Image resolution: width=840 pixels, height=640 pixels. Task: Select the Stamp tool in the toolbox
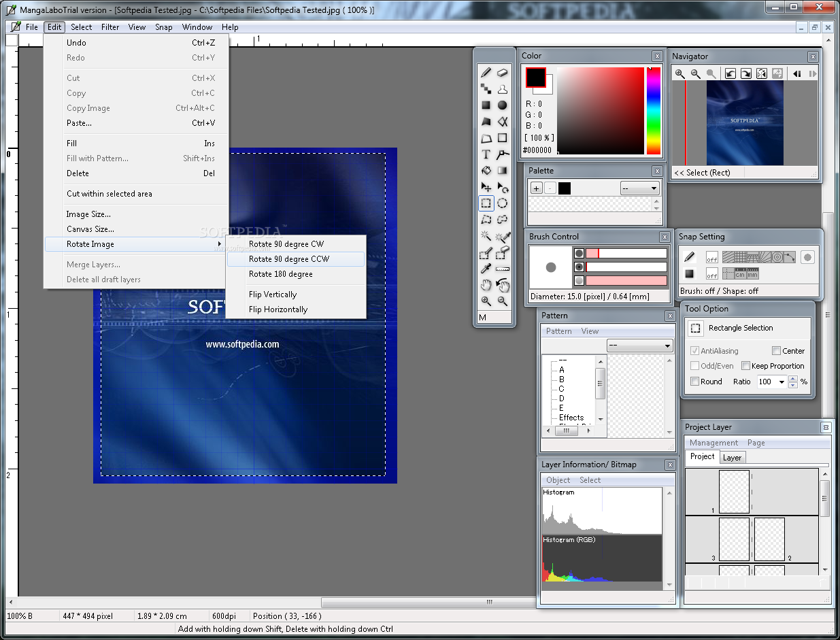[502, 89]
